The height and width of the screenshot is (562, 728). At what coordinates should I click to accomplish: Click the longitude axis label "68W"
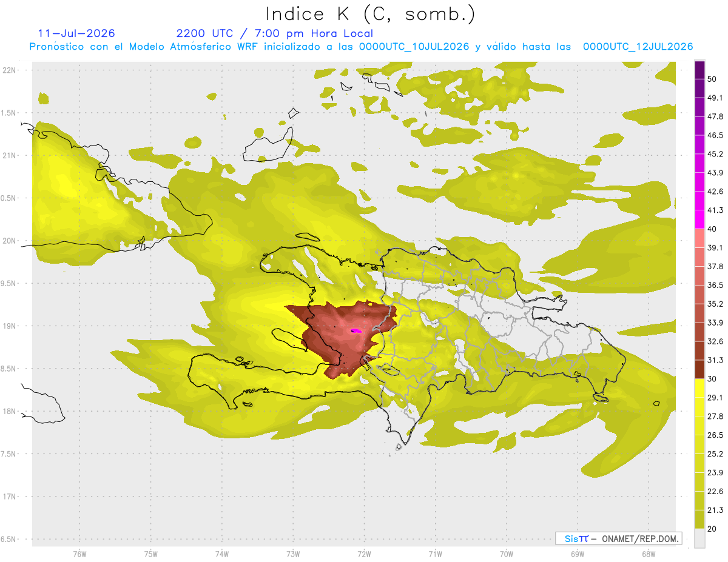click(649, 554)
